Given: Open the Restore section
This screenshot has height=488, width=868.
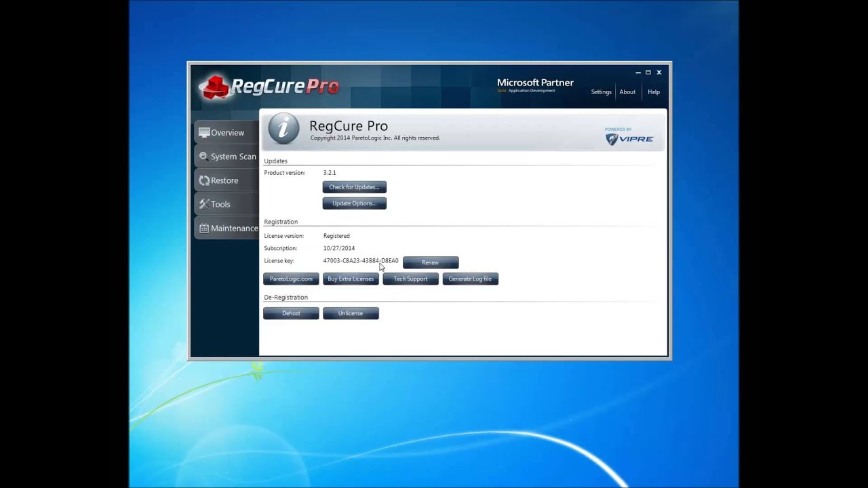Looking at the screenshot, I should pyautogui.click(x=226, y=180).
